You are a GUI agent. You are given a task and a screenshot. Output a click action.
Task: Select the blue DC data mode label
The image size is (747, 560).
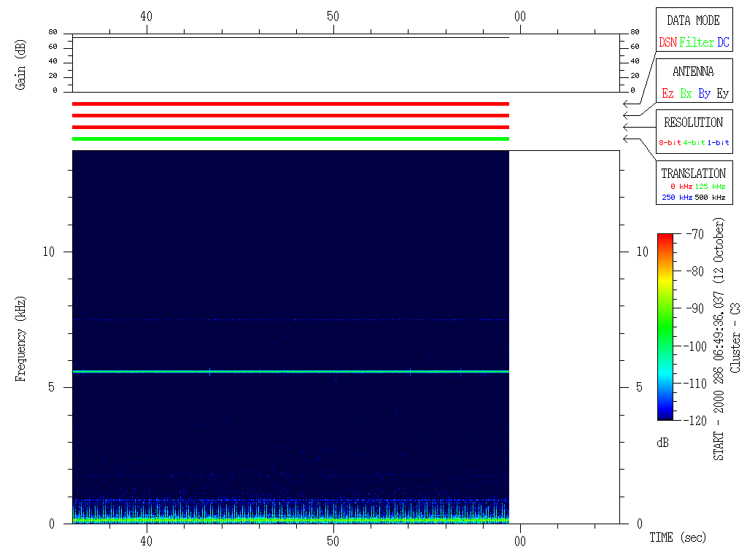pyautogui.click(x=723, y=42)
